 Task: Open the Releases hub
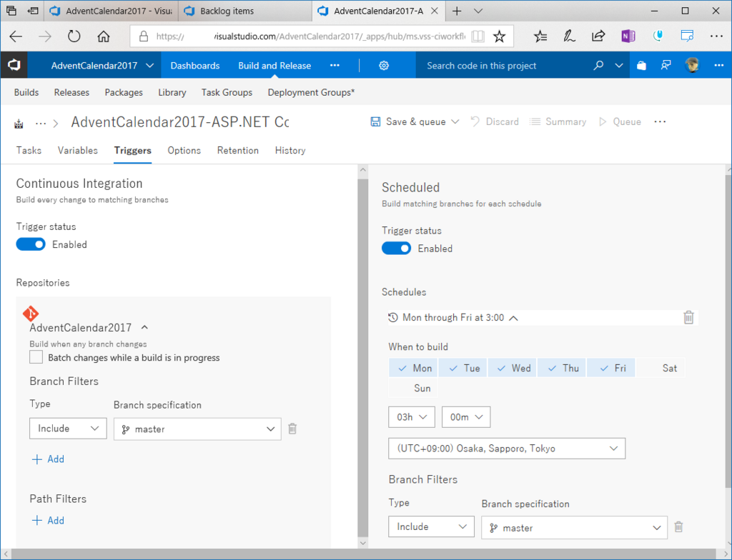(71, 92)
